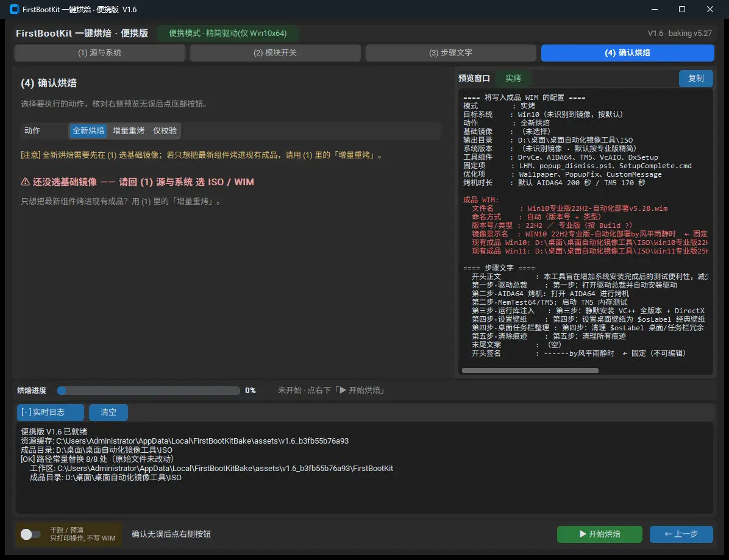Close the FirstBootKit window

coord(710,9)
